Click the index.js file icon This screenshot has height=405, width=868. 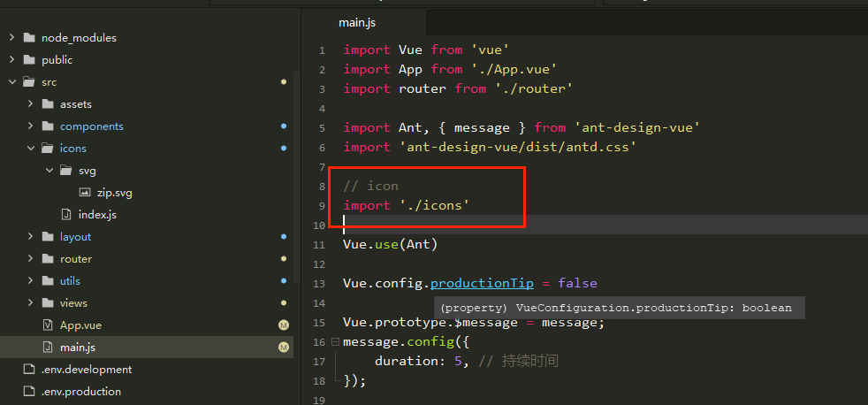pyautogui.click(x=66, y=215)
